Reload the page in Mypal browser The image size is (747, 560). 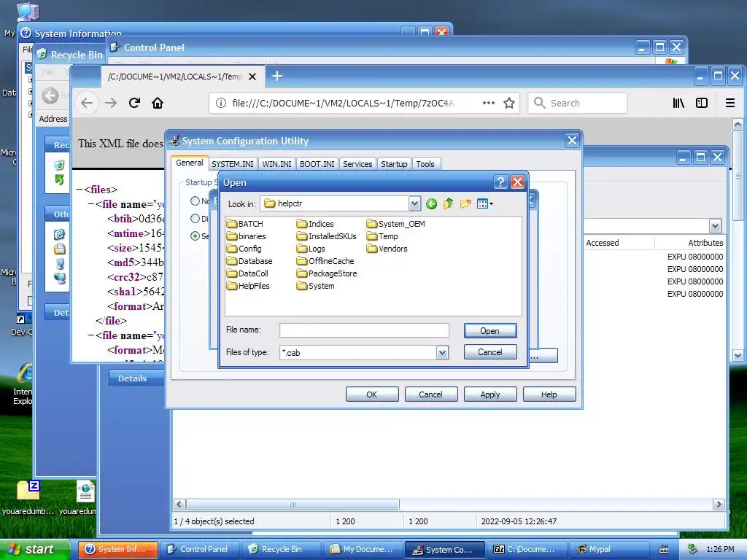point(134,103)
